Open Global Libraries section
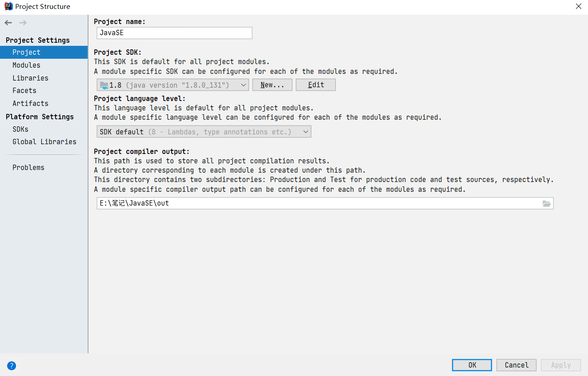 click(x=44, y=142)
